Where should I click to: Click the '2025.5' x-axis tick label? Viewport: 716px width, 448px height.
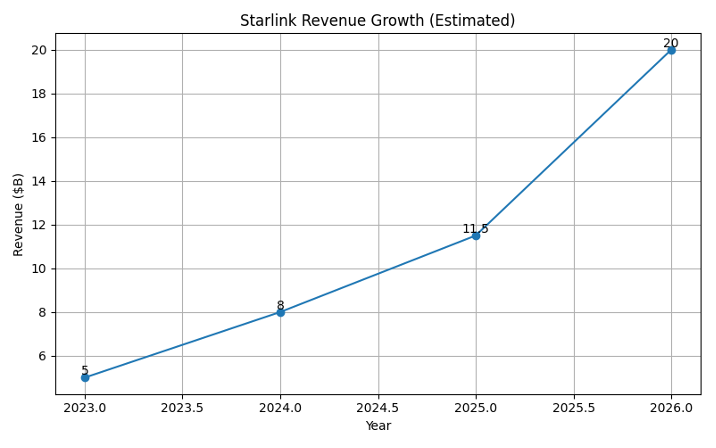573,408
